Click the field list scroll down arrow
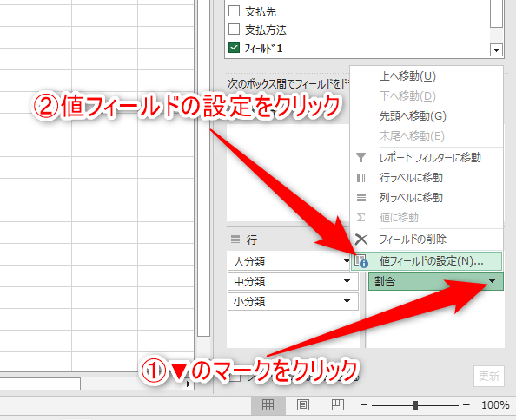This screenshot has height=420, width=516. [x=496, y=50]
